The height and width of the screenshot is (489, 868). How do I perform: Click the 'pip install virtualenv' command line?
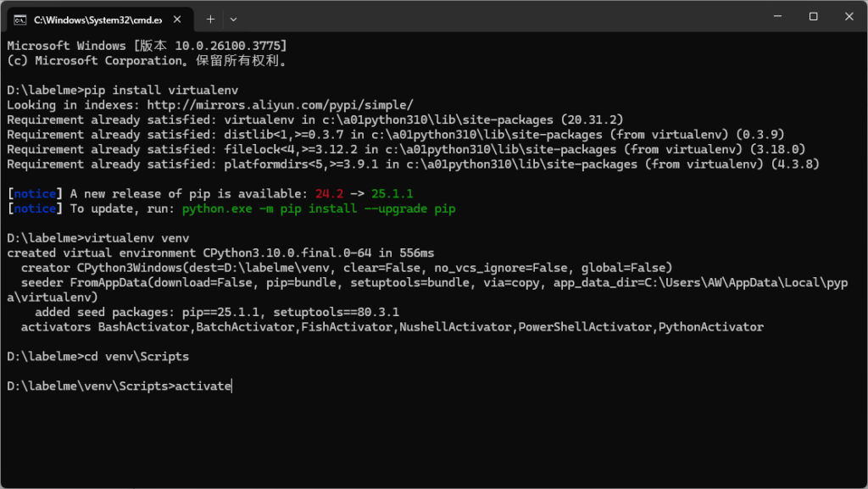point(122,90)
